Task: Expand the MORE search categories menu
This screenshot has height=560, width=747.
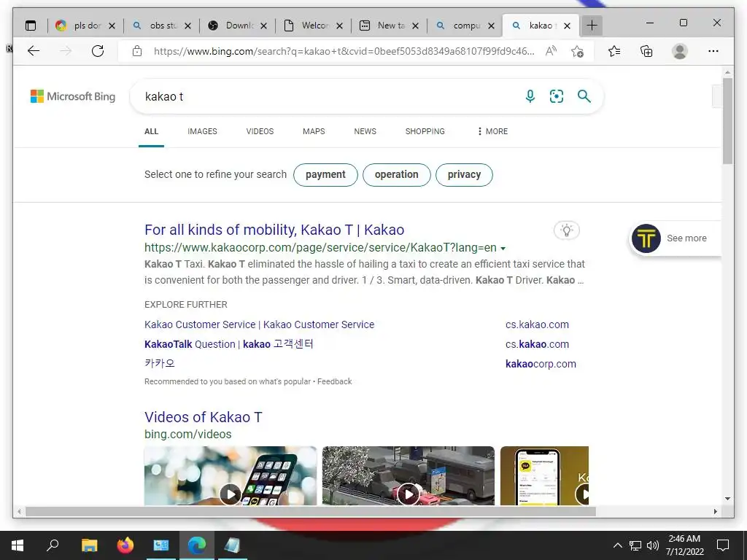Action: (x=492, y=131)
